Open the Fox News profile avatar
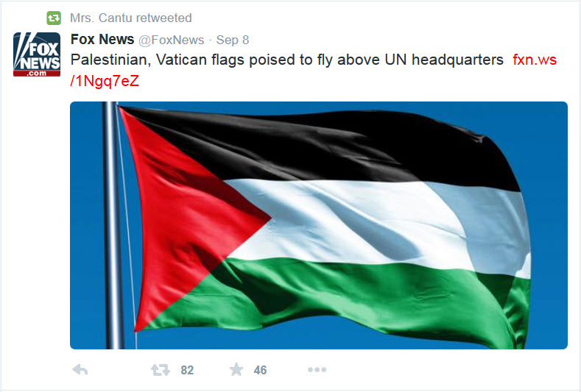Image resolution: width=581 pixels, height=392 pixels. tap(37, 54)
